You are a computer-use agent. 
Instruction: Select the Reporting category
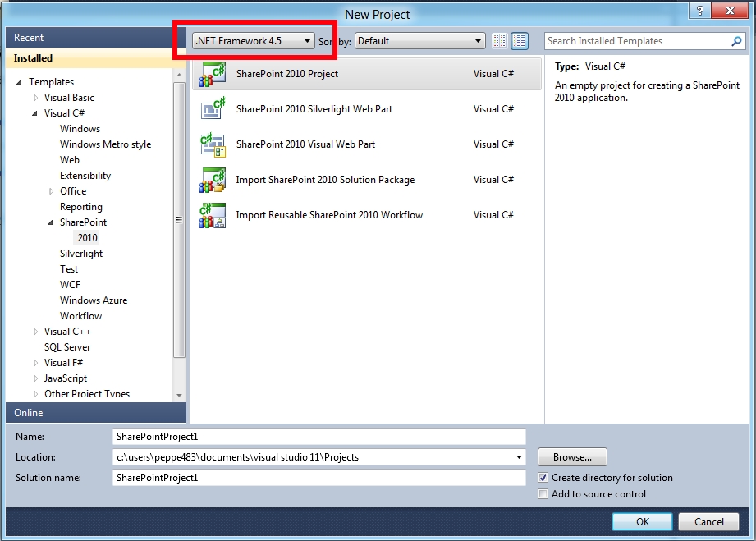pyautogui.click(x=81, y=207)
